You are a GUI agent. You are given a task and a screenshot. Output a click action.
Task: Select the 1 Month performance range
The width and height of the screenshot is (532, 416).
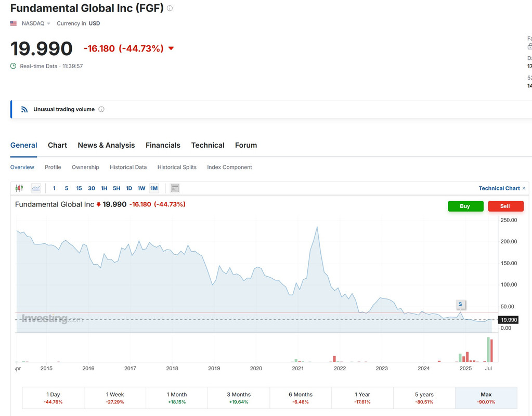[x=177, y=398]
